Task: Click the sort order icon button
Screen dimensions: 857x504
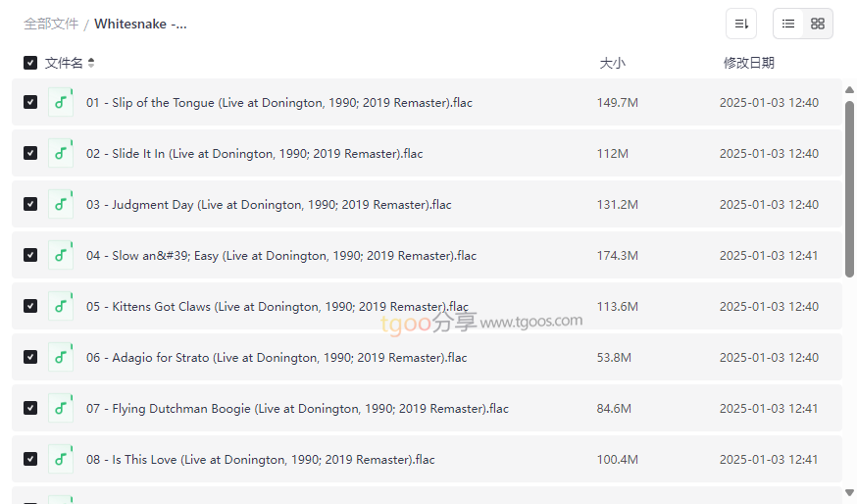Action: (x=741, y=24)
